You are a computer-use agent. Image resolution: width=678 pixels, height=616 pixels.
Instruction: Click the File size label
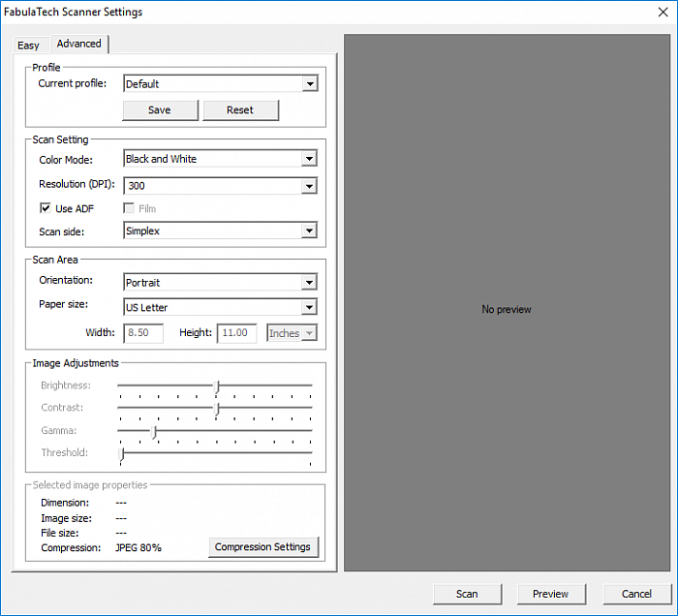click(60, 533)
